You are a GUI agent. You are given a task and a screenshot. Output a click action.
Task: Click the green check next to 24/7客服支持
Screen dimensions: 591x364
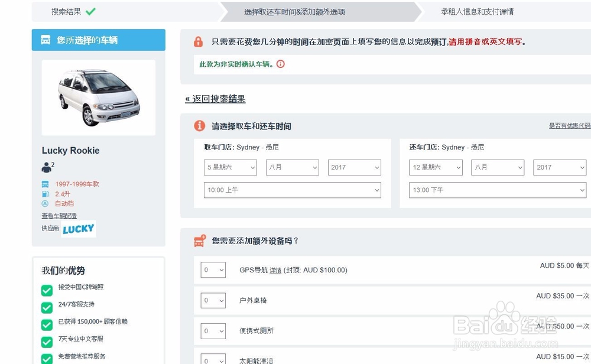[47, 307]
